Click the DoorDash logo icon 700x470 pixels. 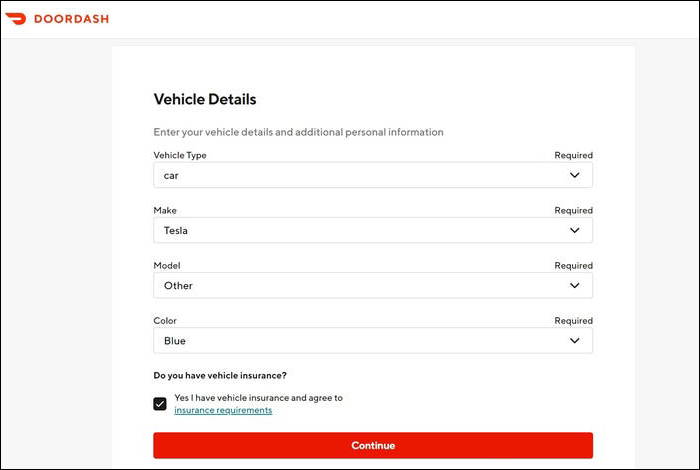pyautogui.click(x=16, y=19)
